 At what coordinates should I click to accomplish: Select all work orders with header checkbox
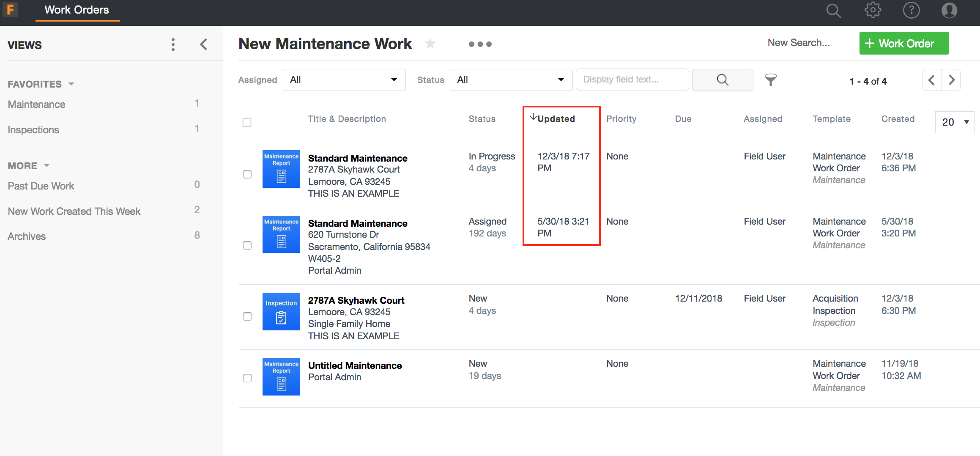pyautogui.click(x=247, y=123)
